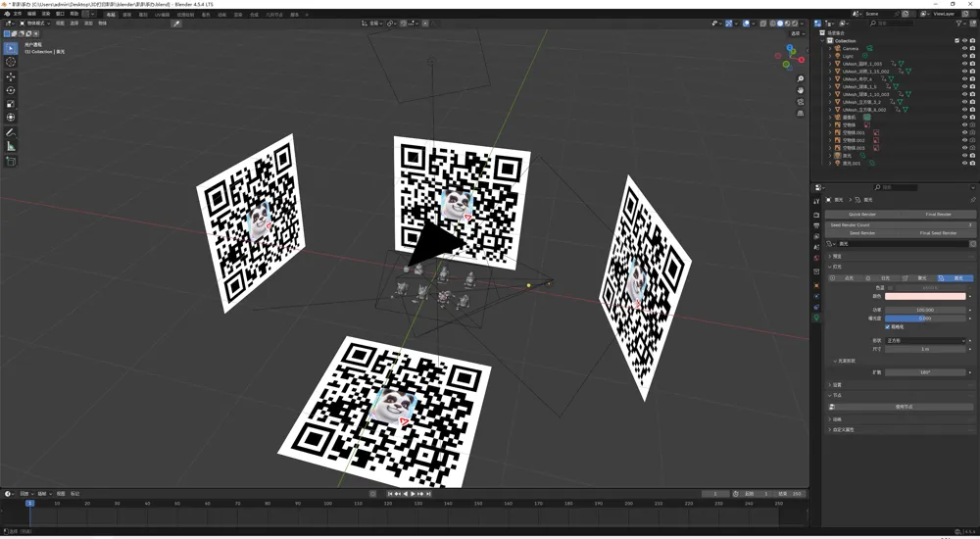980x539 pixels.
Task: Open the Light data properties tab
Action: point(816,318)
